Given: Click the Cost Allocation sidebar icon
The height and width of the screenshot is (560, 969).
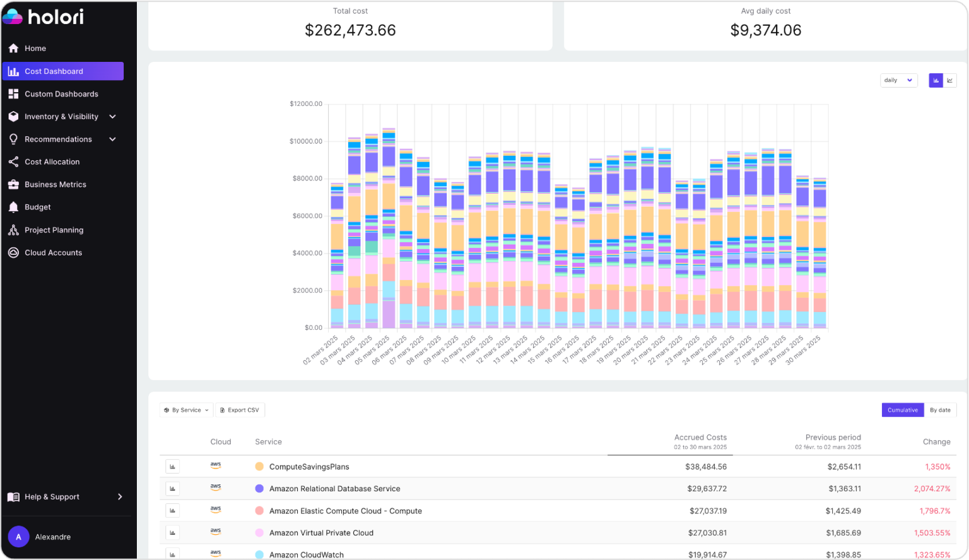Looking at the screenshot, I should click(x=13, y=161).
